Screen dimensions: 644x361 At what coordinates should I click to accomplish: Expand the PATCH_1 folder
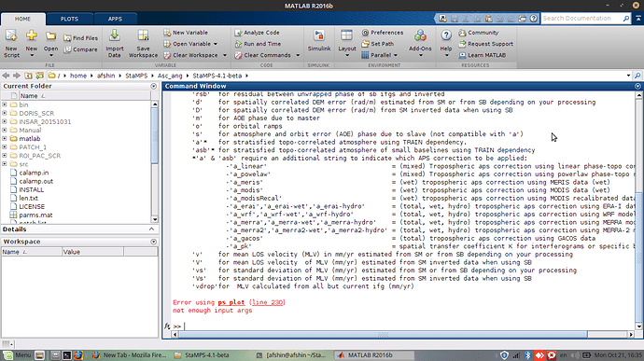coord(5,147)
